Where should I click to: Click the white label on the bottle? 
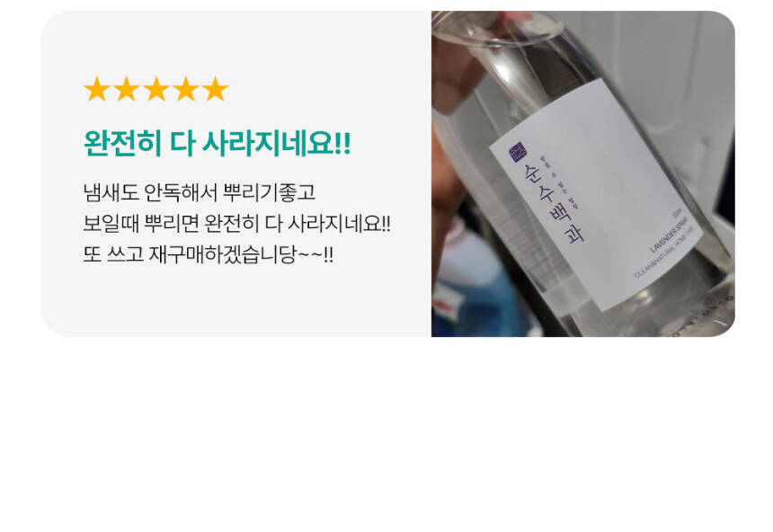click(x=597, y=195)
